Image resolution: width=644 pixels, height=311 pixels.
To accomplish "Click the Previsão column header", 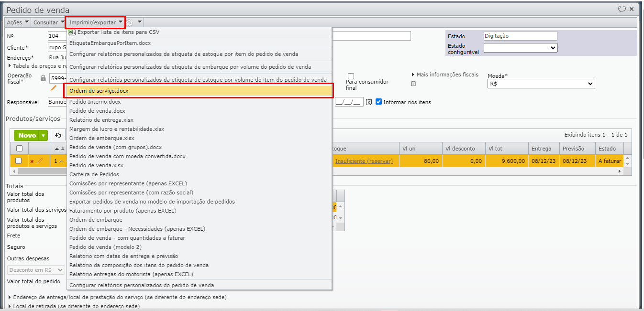I will tap(577, 149).
